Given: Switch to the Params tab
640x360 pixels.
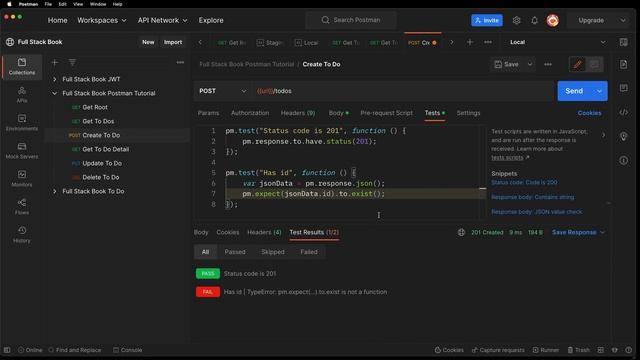Looking at the screenshot, I should click(208, 113).
